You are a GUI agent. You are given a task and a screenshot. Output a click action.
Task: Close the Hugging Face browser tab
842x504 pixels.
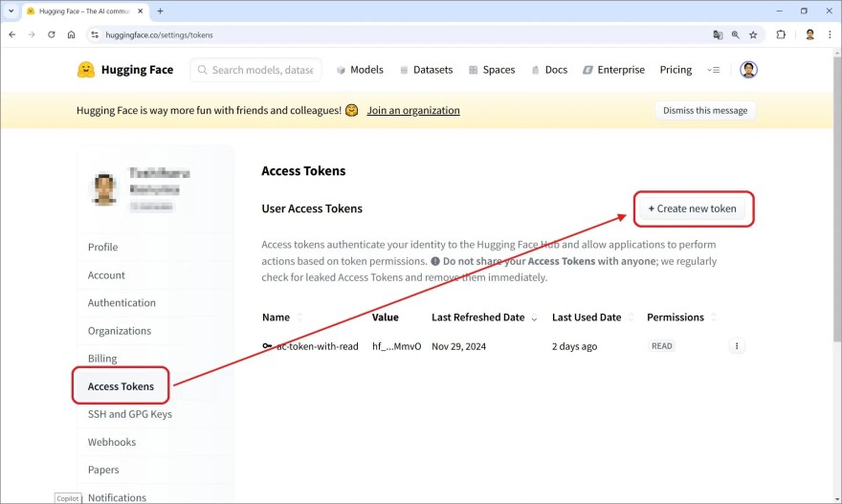(140, 11)
